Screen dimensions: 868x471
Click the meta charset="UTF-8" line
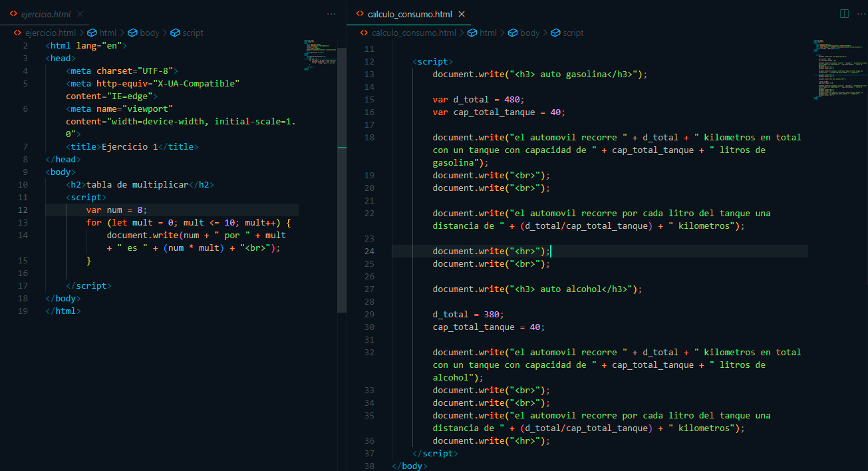click(122, 71)
